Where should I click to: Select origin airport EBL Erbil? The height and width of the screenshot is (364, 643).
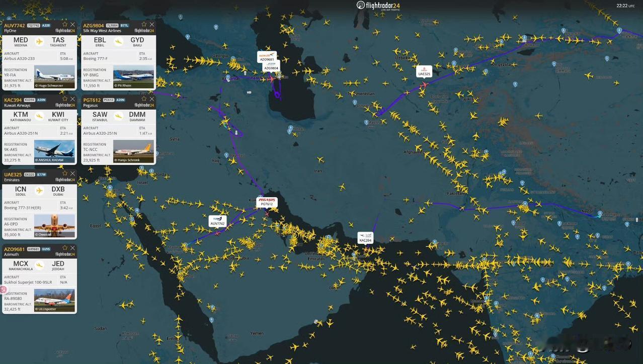100,41
